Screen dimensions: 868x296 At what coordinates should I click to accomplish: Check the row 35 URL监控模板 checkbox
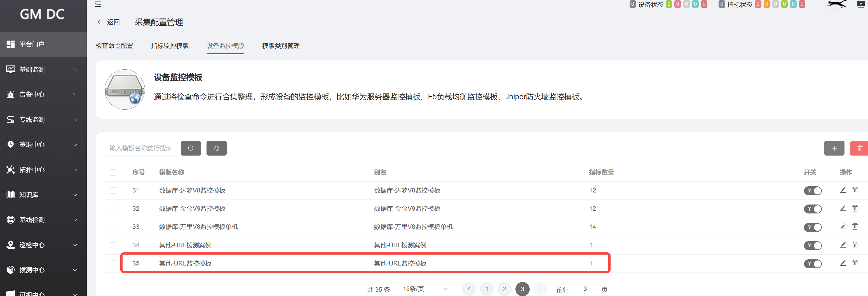pos(113,263)
